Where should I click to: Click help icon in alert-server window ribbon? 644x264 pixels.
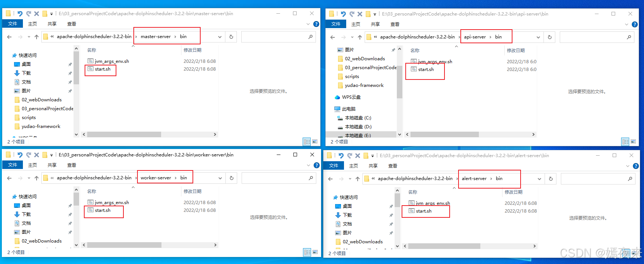click(636, 166)
